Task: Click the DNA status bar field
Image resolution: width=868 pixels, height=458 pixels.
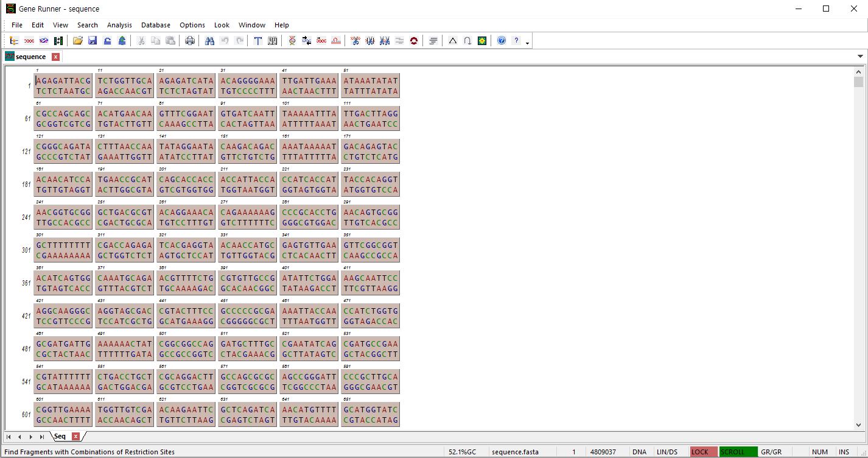Action: point(639,452)
